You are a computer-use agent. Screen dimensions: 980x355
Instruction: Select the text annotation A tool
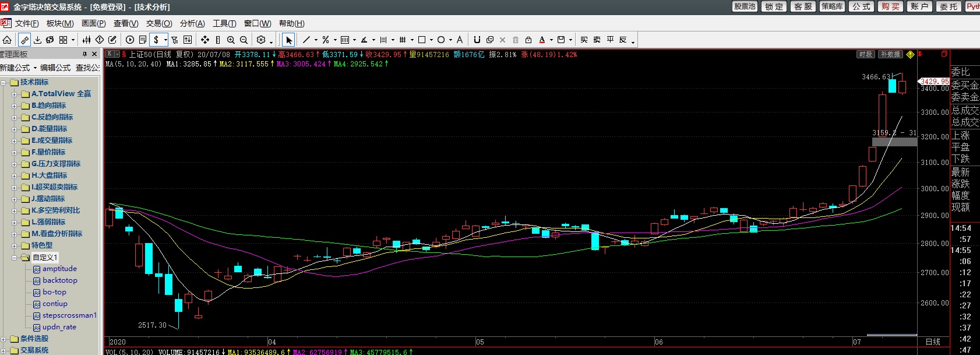460,40
